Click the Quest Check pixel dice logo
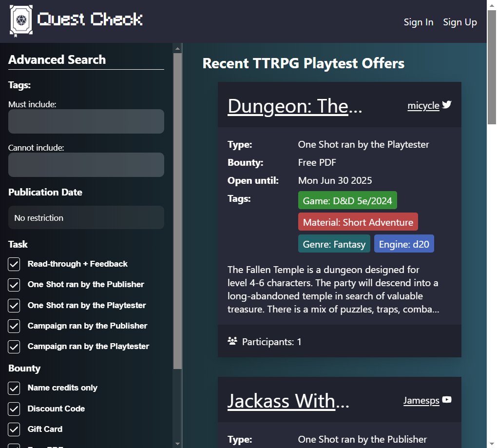 click(20, 20)
